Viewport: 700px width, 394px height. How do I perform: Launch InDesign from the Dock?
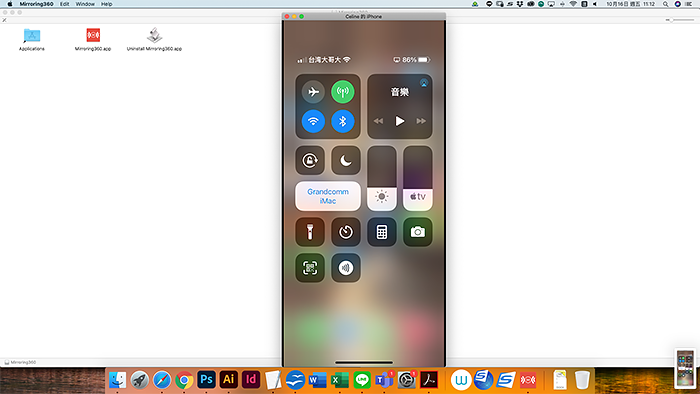click(251, 380)
